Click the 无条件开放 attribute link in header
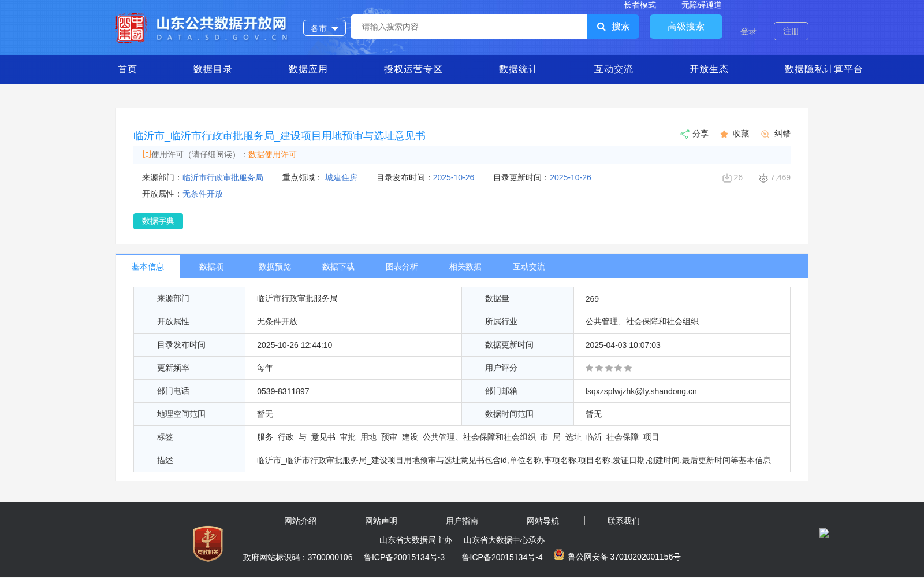 point(203,194)
